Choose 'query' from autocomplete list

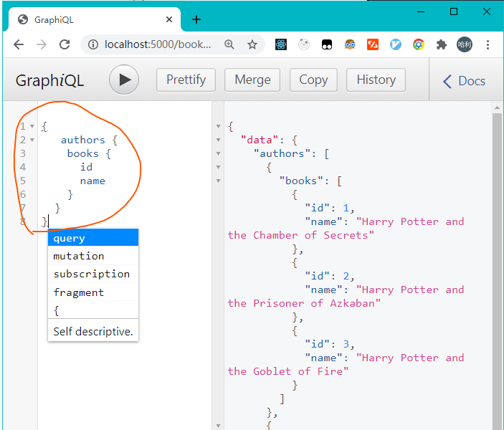93,238
